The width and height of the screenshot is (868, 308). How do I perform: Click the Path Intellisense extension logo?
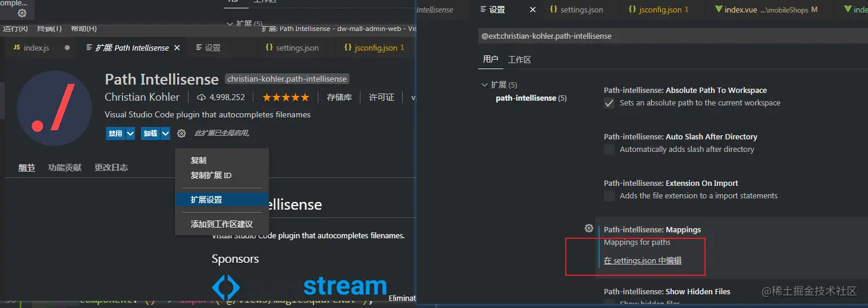click(54, 108)
